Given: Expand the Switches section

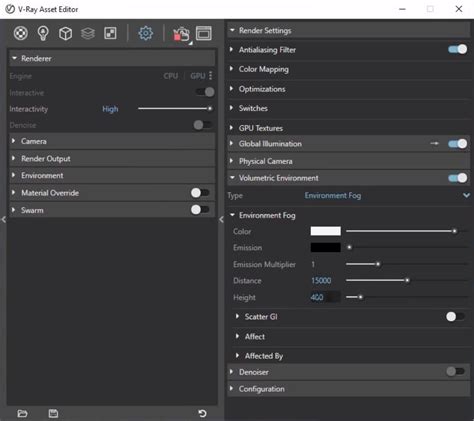Looking at the screenshot, I should click(349, 108).
